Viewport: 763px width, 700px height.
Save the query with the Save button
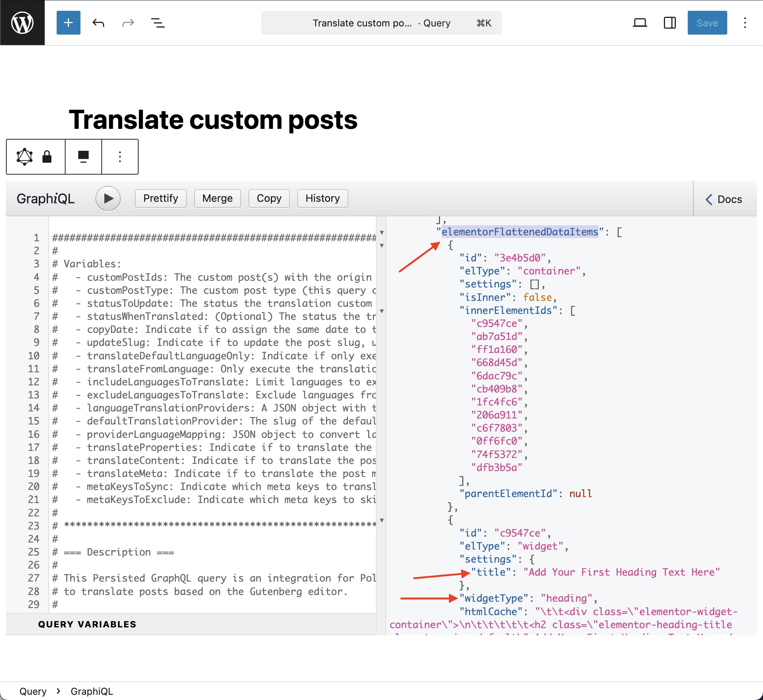707,23
